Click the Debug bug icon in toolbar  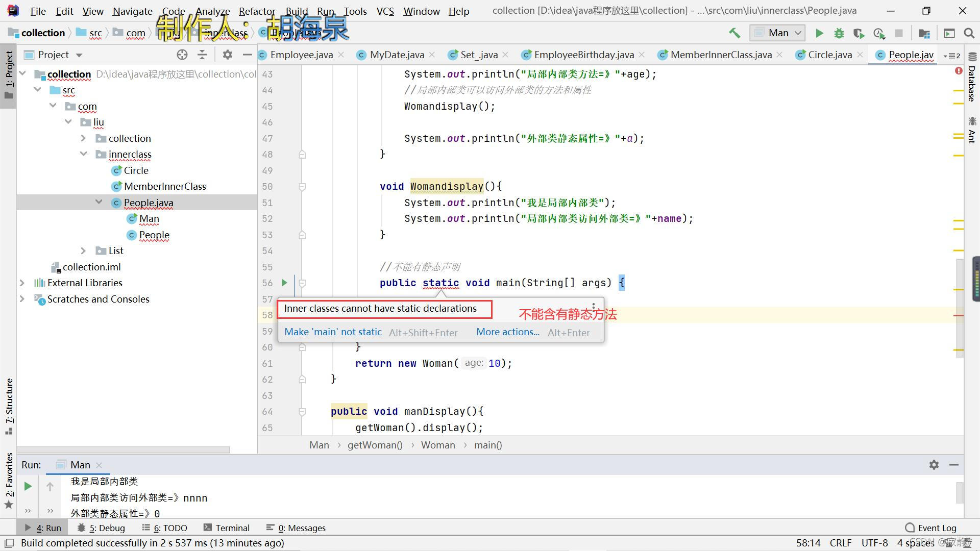pos(839,33)
